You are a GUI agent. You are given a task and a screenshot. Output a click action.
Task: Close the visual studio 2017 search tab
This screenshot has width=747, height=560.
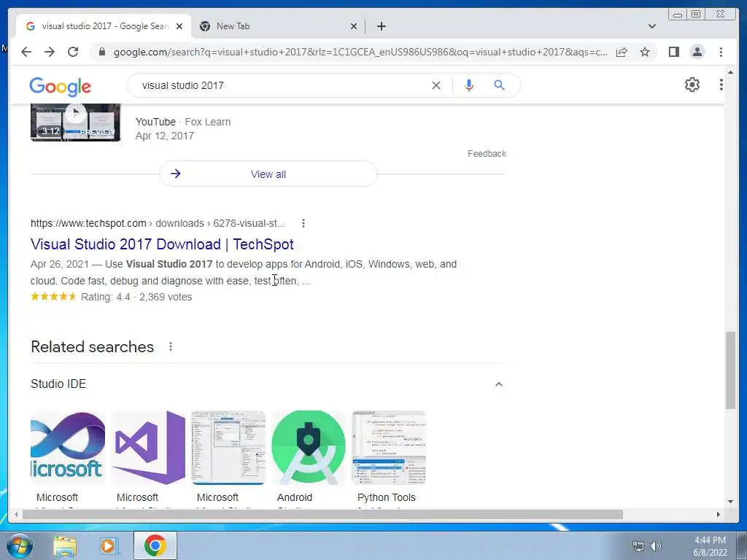(179, 26)
